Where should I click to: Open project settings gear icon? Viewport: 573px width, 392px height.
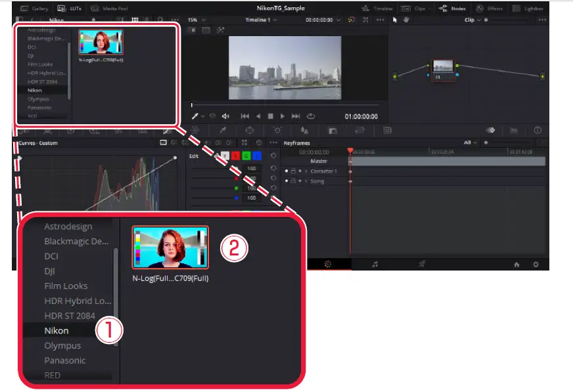pyautogui.click(x=536, y=264)
